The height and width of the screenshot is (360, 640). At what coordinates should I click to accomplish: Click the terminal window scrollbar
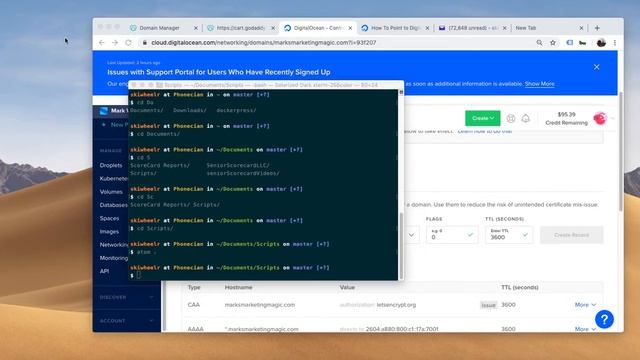(x=401, y=245)
